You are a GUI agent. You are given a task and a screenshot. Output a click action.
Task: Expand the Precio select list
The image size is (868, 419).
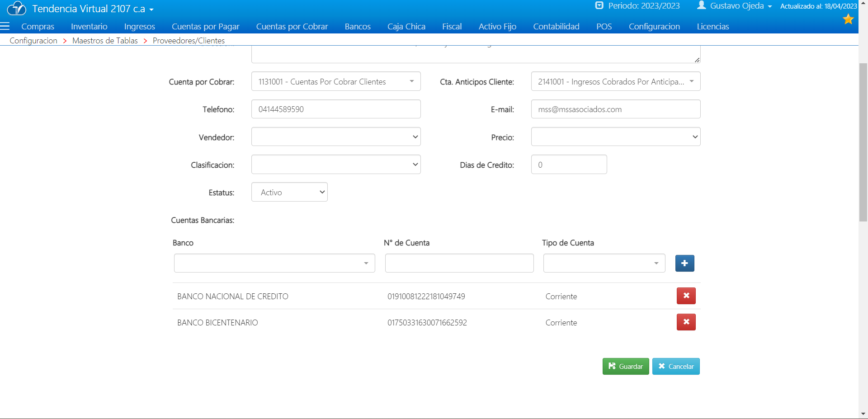click(616, 137)
